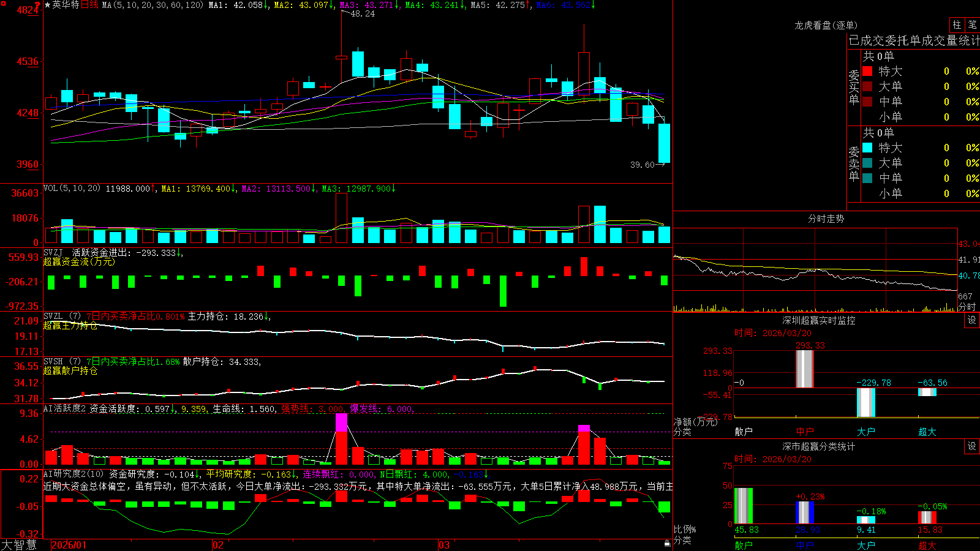This screenshot has height=551, width=980.
Task: Click the red 超大 ratio bar 15.83
Action: tap(927, 517)
